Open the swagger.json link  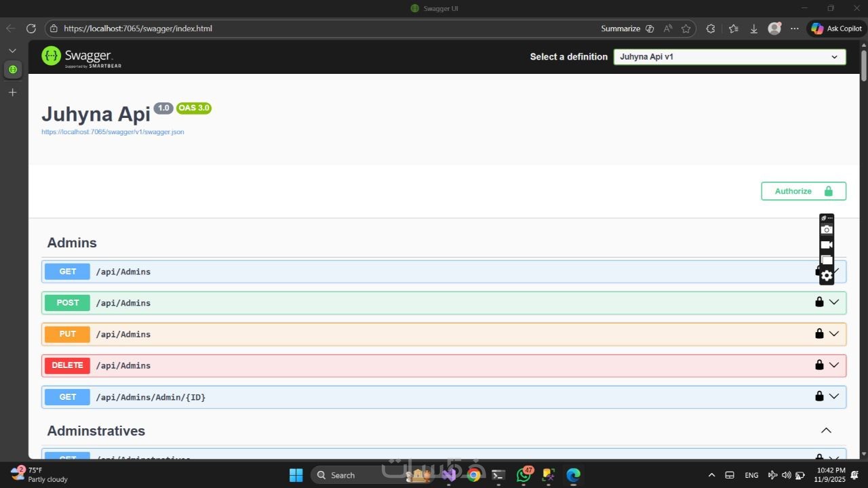pos(113,132)
